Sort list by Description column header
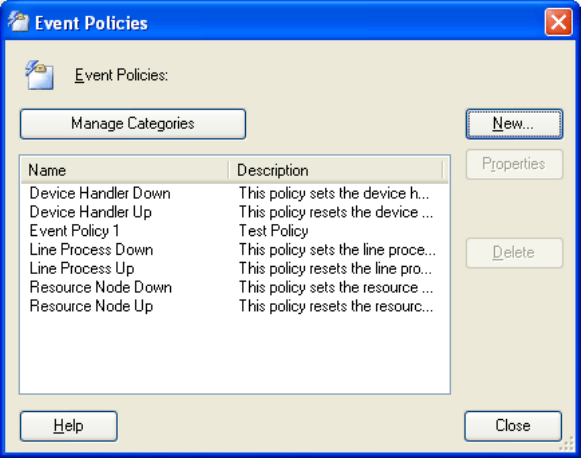The image size is (581, 458). (335, 170)
